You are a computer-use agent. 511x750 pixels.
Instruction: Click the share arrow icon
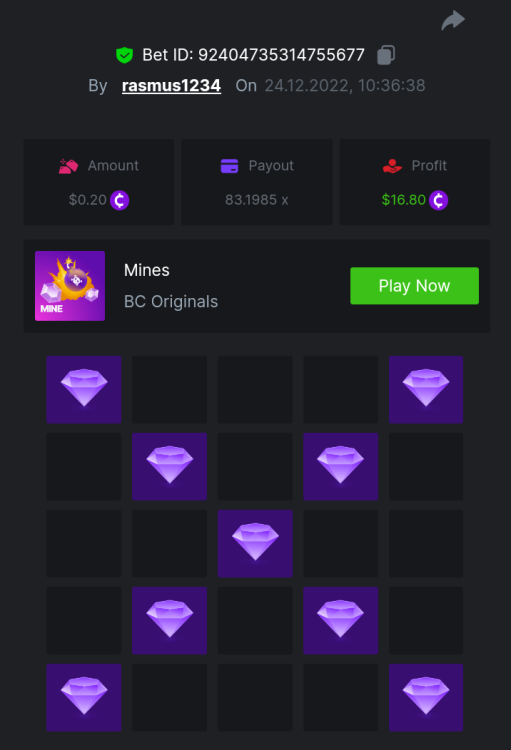pos(453,20)
